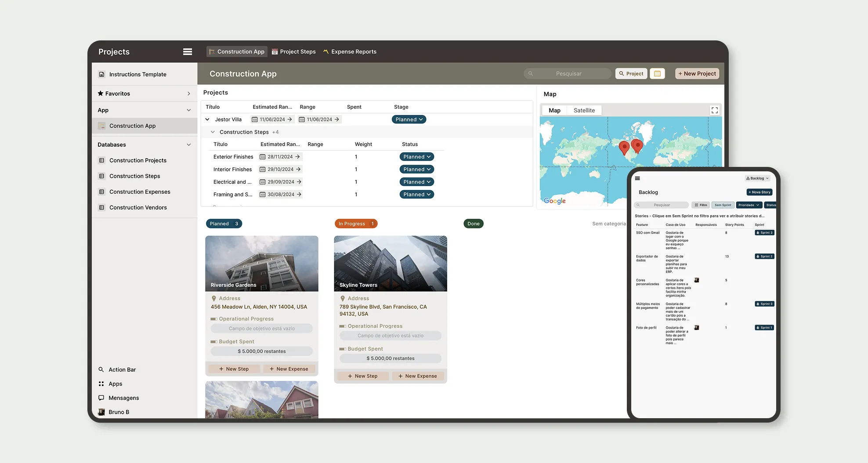Click Jestor Villa Estimated Range date chip

(272, 119)
